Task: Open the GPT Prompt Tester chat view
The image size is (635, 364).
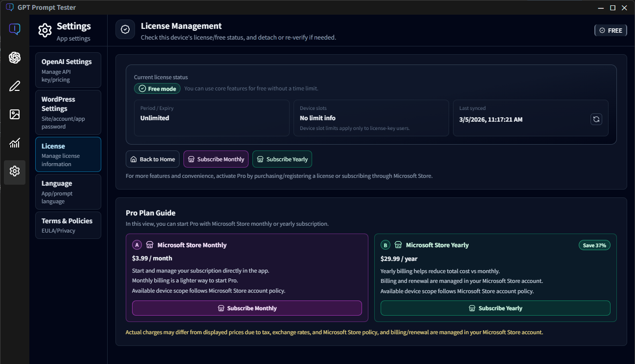Action: [15, 29]
